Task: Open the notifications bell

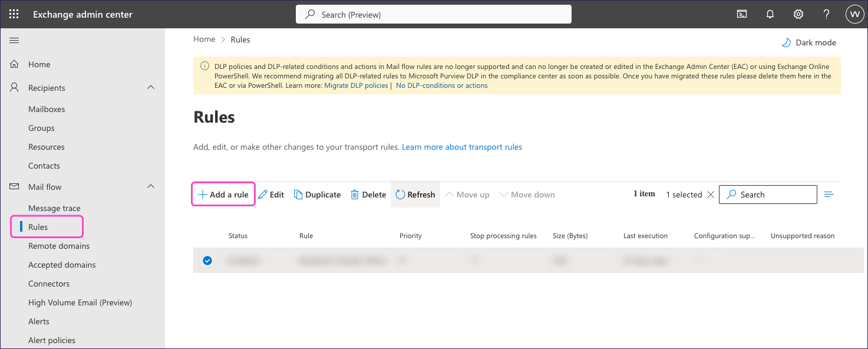Action: [770, 14]
